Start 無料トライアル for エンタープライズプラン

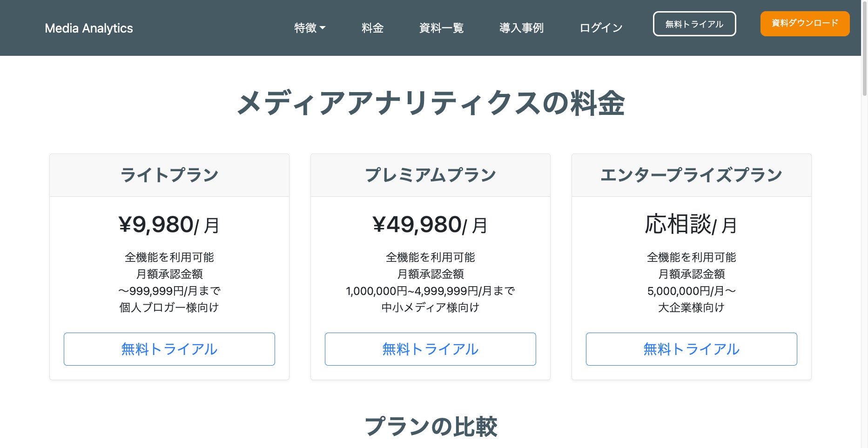click(x=691, y=349)
